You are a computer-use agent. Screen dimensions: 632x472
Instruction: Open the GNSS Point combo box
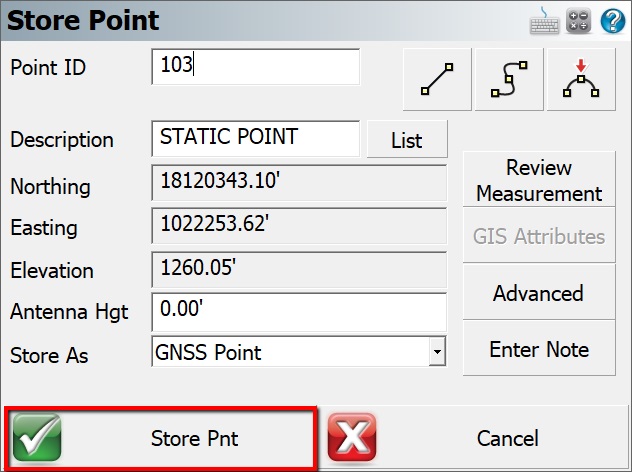click(x=289, y=352)
